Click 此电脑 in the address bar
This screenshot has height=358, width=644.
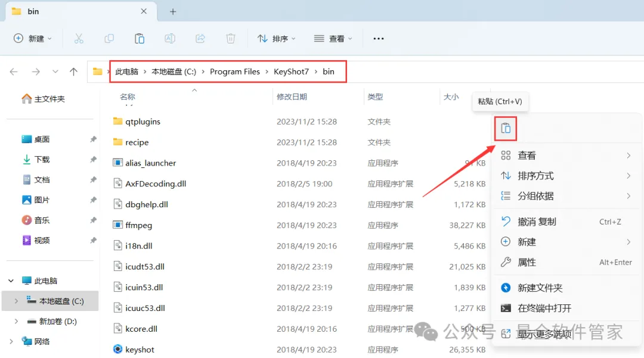point(126,71)
